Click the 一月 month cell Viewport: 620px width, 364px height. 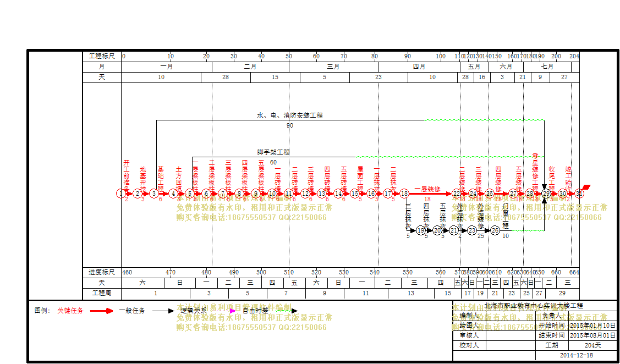click(167, 67)
